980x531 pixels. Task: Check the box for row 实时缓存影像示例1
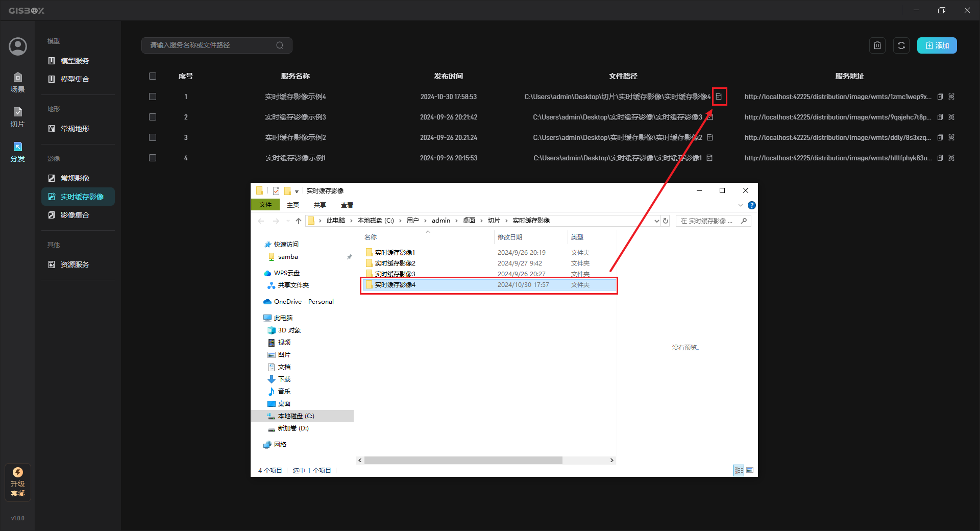click(x=153, y=158)
